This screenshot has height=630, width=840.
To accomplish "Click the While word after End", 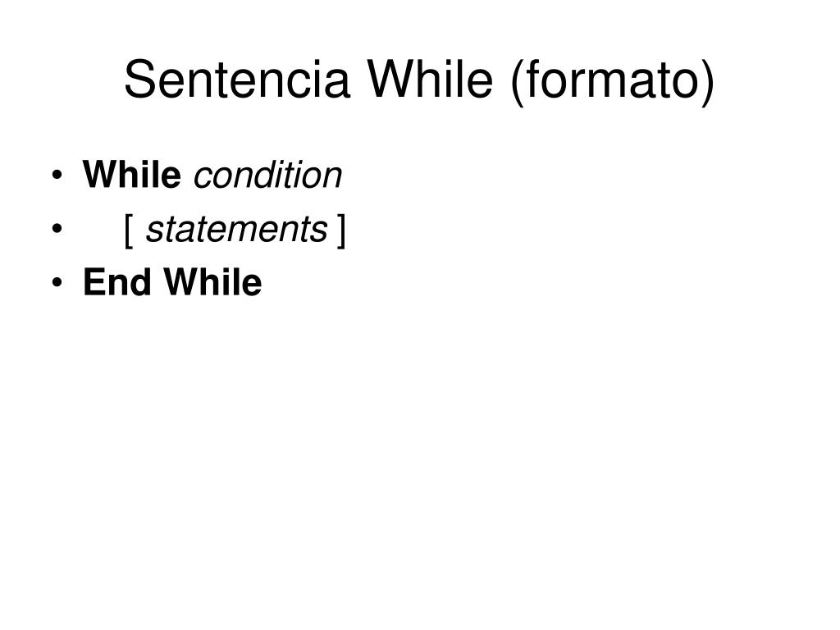I will point(212,282).
